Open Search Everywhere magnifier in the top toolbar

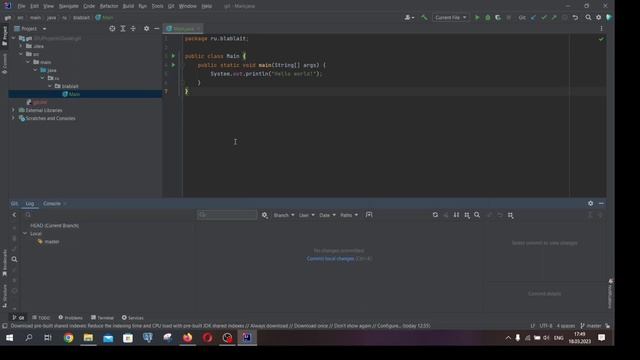(588, 18)
